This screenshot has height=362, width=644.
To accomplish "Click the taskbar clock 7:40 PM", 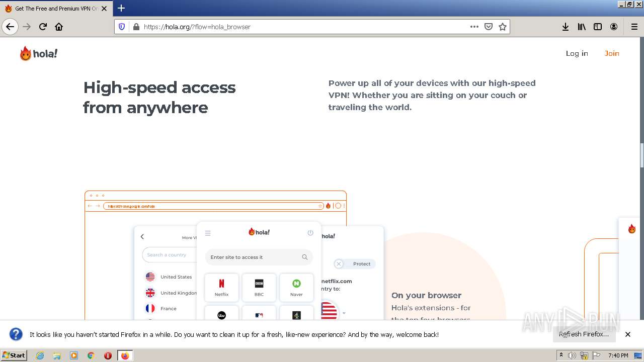I will (618, 355).
